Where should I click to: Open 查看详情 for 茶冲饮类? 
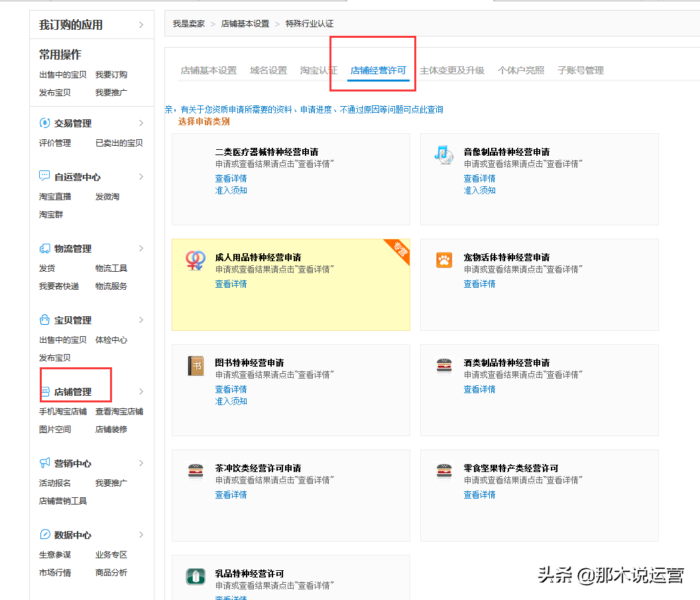(x=231, y=495)
